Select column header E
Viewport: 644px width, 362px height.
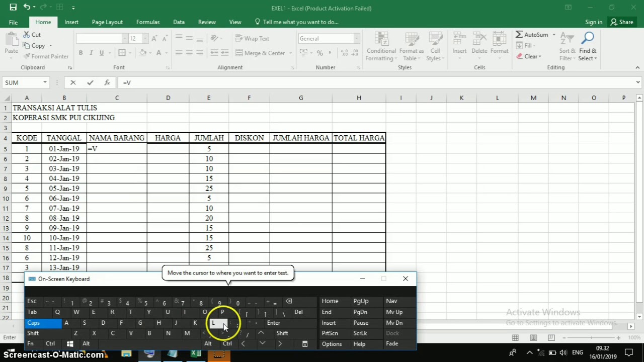209,98
